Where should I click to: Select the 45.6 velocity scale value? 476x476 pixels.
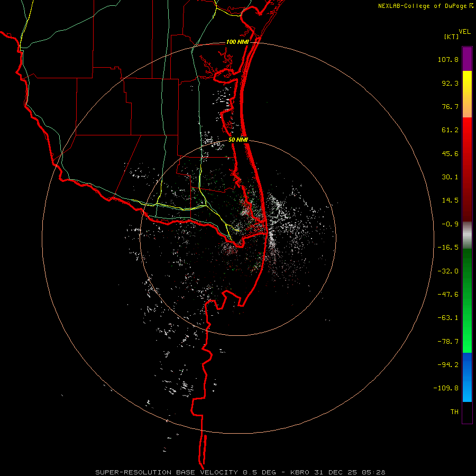click(450, 153)
